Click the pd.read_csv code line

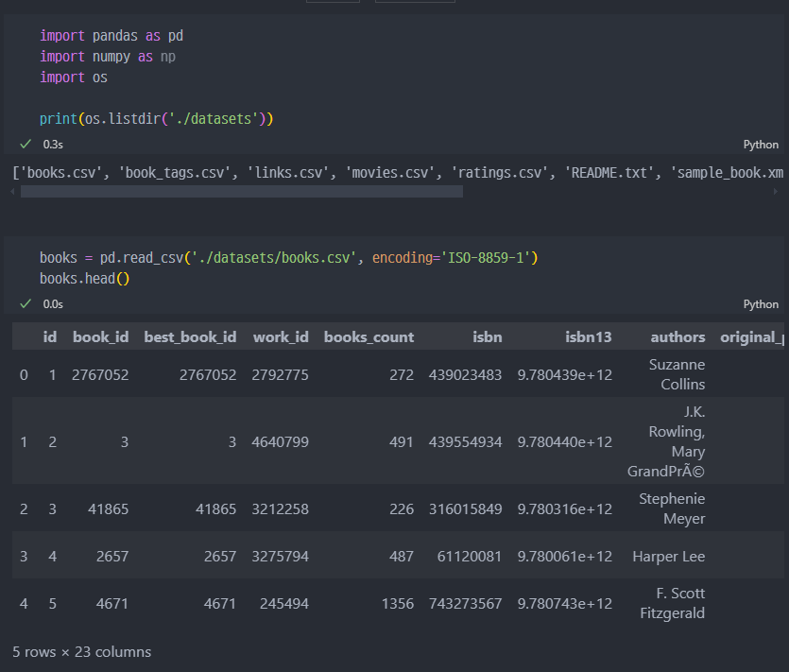coord(289,258)
